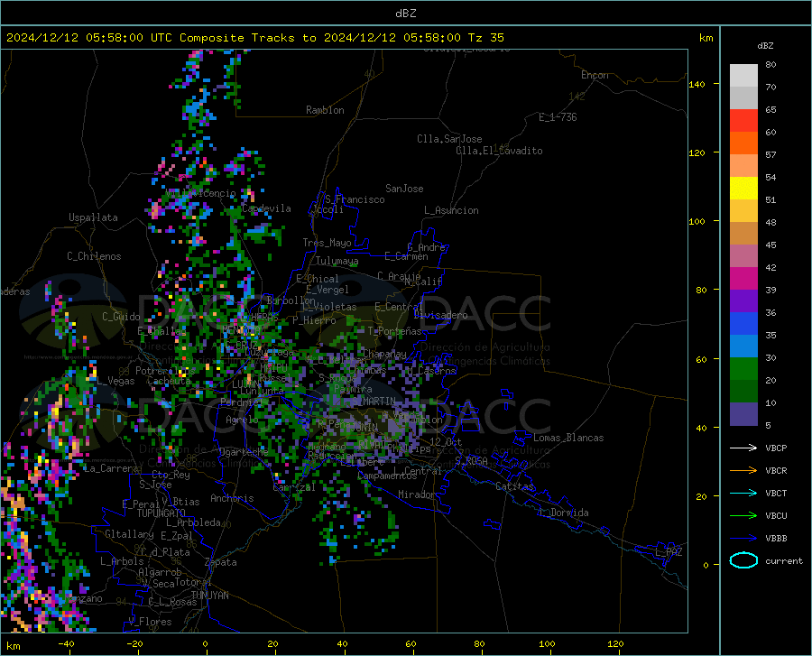Image resolution: width=812 pixels, height=656 pixels.
Task: Click the cyan 'current' ellipse legend icon
Action: click(743, 560)
